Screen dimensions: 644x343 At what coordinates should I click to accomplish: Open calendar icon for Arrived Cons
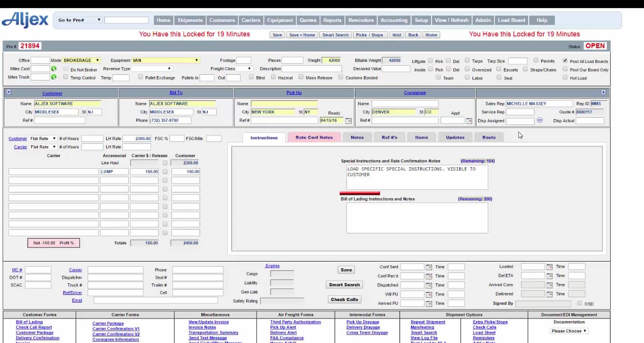point(549,285)
